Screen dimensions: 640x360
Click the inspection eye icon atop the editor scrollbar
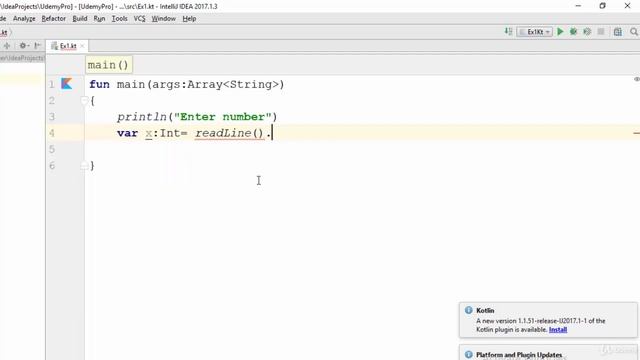[x=637, y=79]
